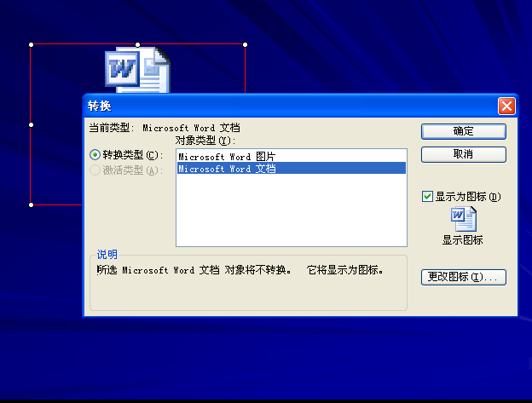Click the 说明 description text area
The height and width of the screenshot is (403, 532).
[240, 270]
